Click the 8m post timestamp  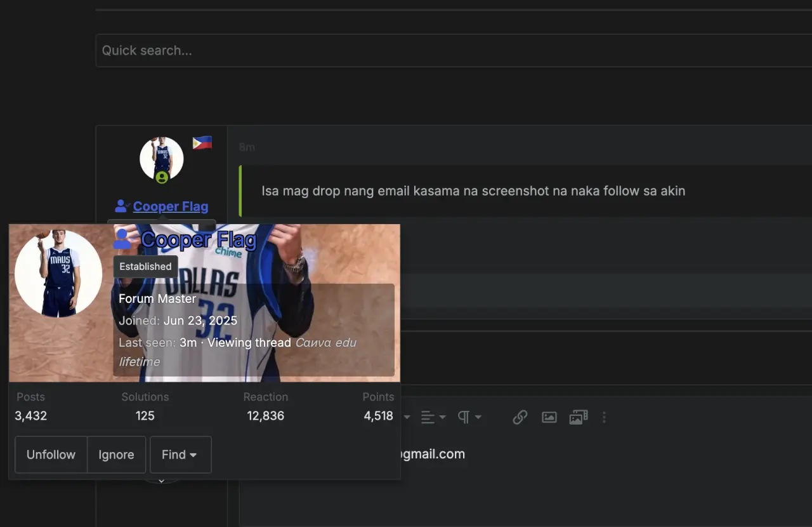[x=247, y=147]
